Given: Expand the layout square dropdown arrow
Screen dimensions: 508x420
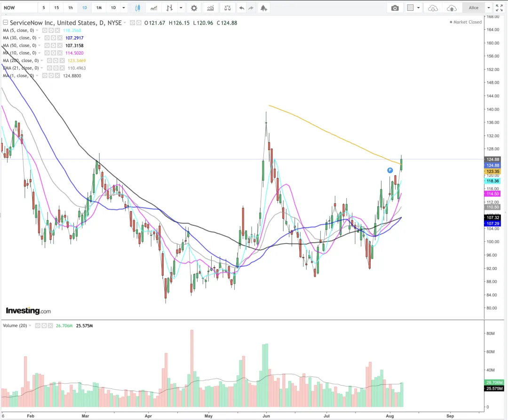Looking at the screenshot, I should [418, 8].
